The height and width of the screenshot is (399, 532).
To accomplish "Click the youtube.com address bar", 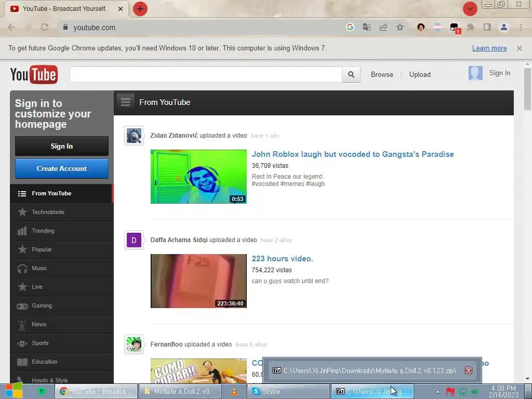I will pyautogui.click(x=204, y=28).
